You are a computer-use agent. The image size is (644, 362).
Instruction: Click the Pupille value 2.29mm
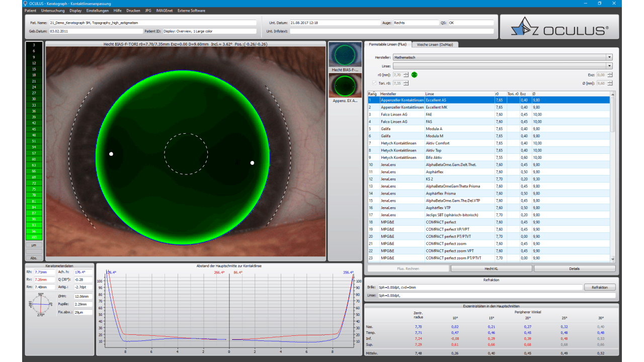click(83, 304)
